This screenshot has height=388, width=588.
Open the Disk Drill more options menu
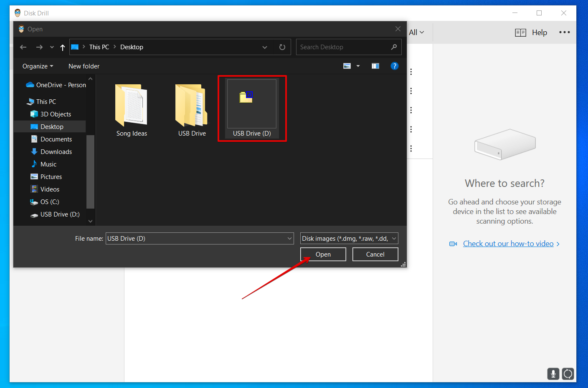pos(565,32)
